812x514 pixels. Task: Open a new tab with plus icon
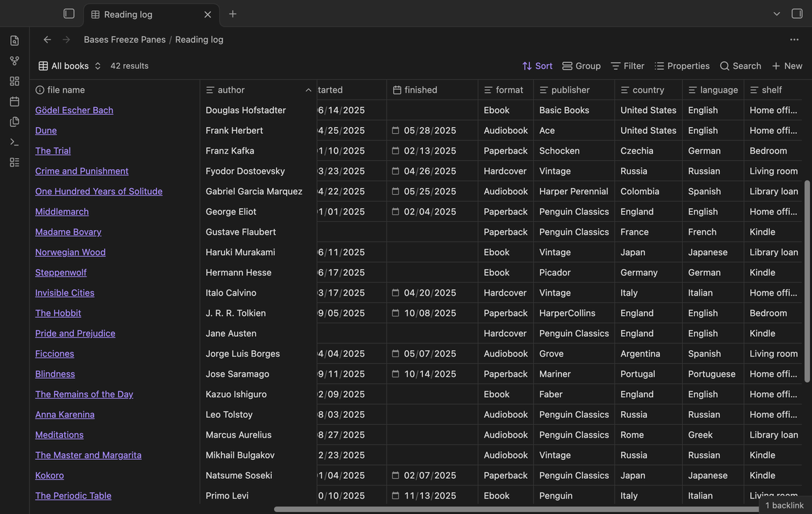233,14
